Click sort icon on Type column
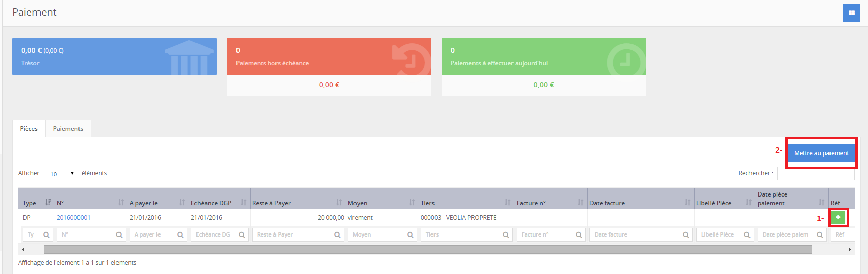Screen dimensions: 868x274 click(x=48, y=202)
